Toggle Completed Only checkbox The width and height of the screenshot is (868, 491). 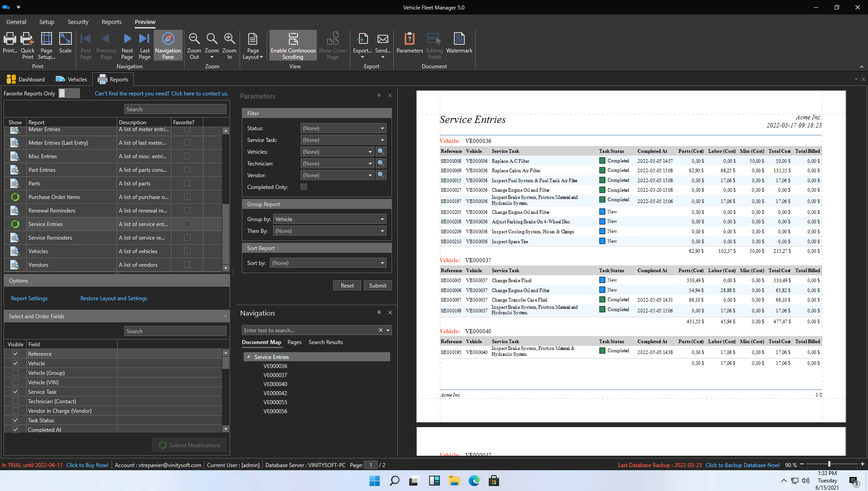[x=305, y=187]
